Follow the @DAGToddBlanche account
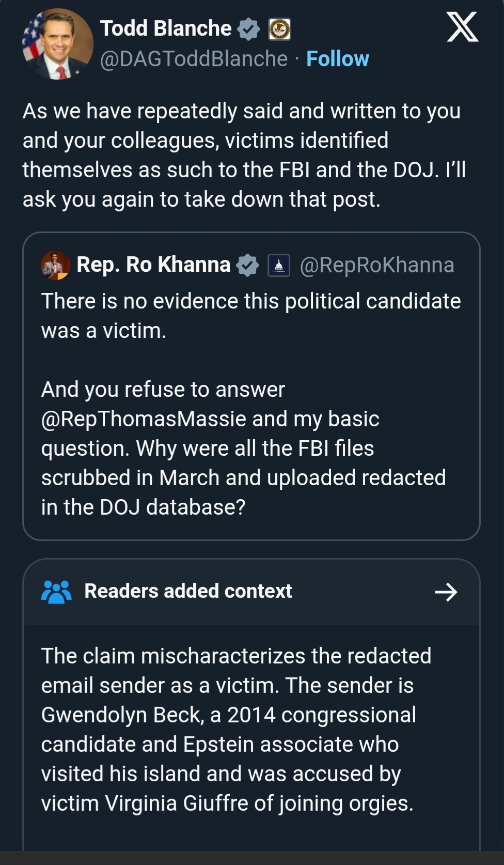This screenshot has width=504, height=865. [337, 59]
